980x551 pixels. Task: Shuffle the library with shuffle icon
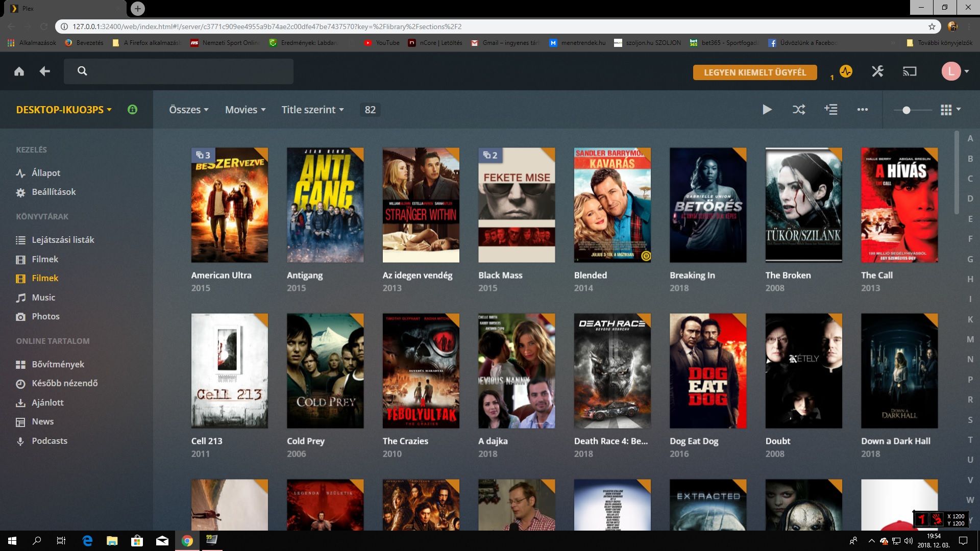tap(799, 110)
